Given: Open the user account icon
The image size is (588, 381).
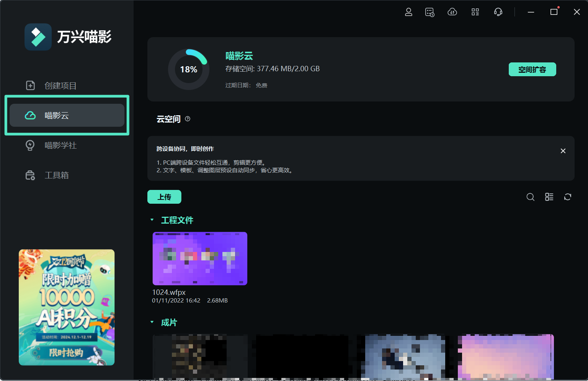Looking at the screenshot, I should point(408,12).
